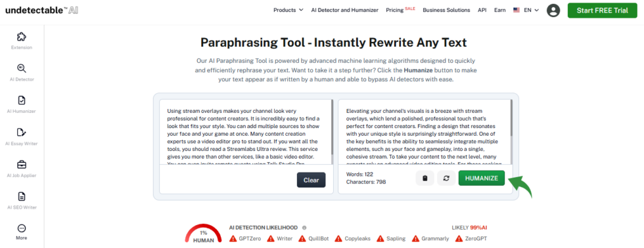Screen dimensions: 644x248
Task: Open the EN language dropdown
Action: click(531, 10)
